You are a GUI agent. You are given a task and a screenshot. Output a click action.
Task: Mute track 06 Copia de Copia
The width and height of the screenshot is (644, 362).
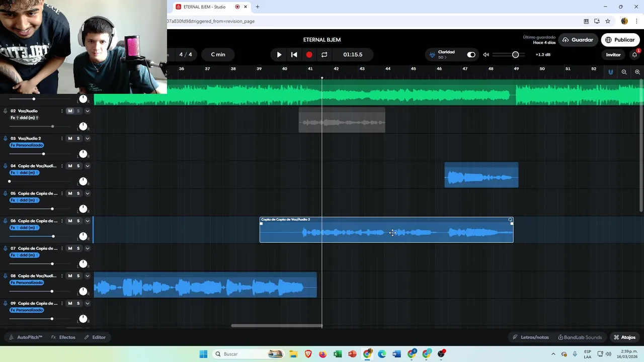coord(70,221)
